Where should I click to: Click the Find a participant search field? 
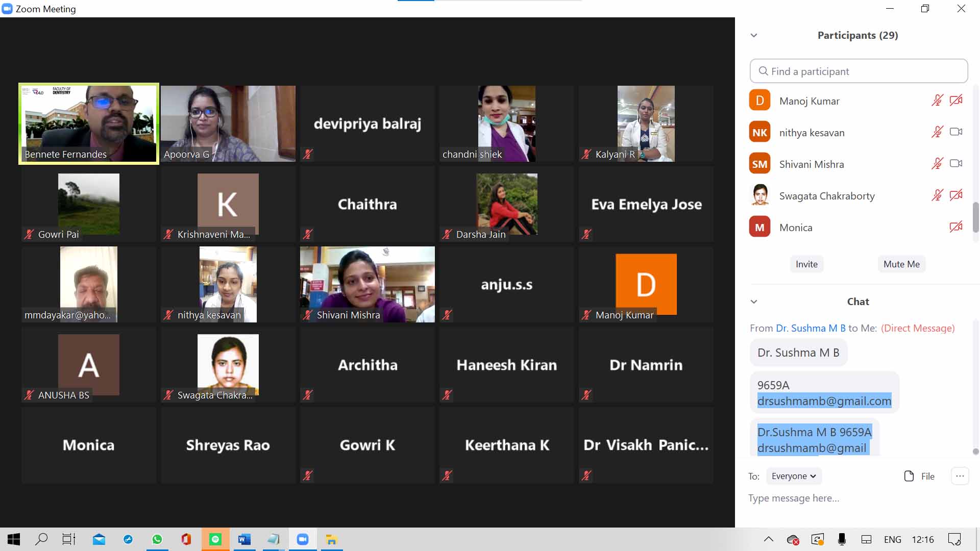859,71
